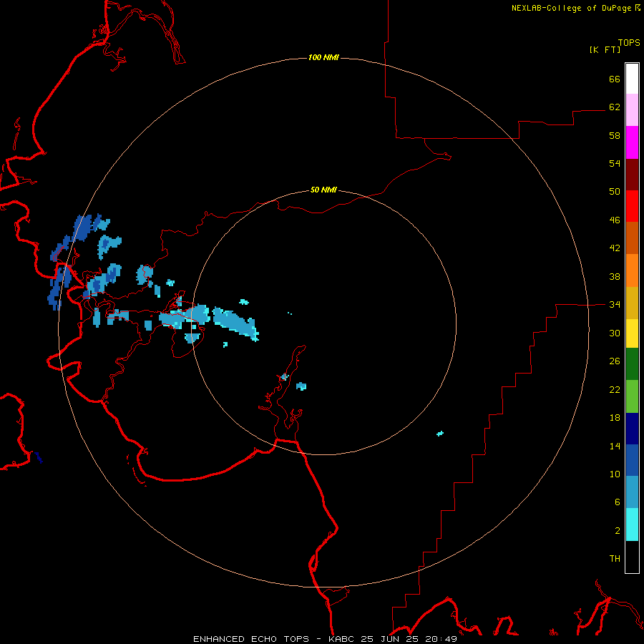This screenshot has width=644, height=644.
Task: Click the "50 NMI" range ring label
Action: (323, 190)
